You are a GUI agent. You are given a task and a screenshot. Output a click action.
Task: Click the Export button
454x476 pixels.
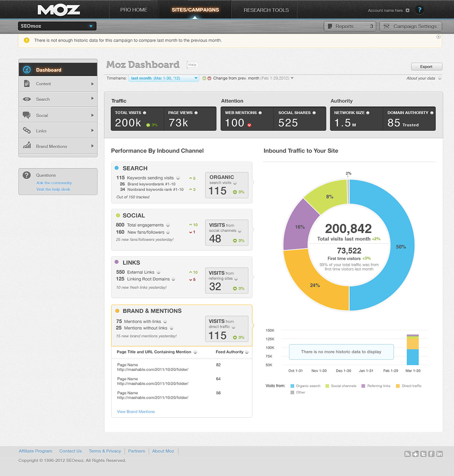[427, 66]
